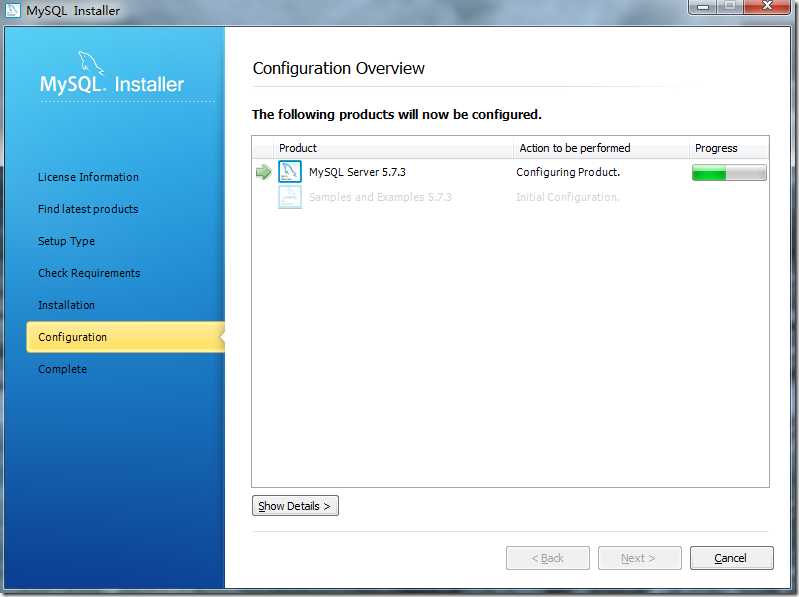This screenshot has height=597, width=799.
Task: Click the Initial Configuration. status text
Action: (568, 197)
